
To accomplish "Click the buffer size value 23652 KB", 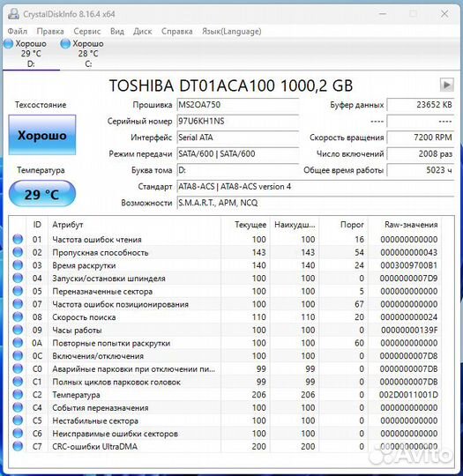I will pos(421,105).
